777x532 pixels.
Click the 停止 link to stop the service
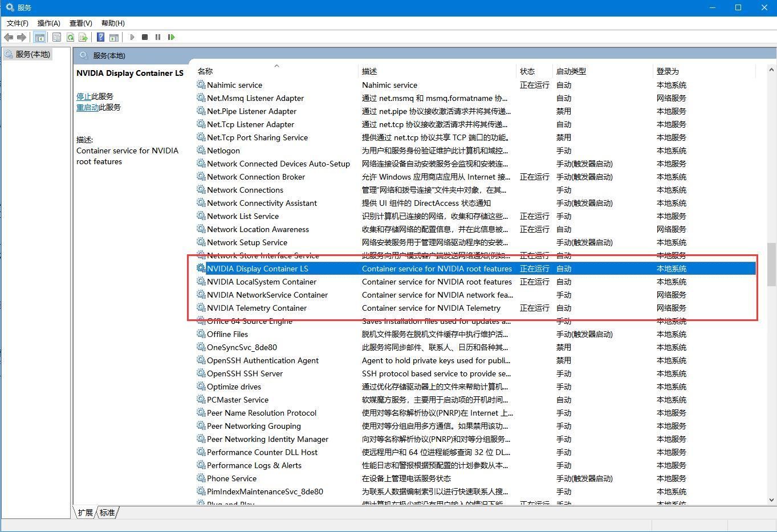(83, 96)
